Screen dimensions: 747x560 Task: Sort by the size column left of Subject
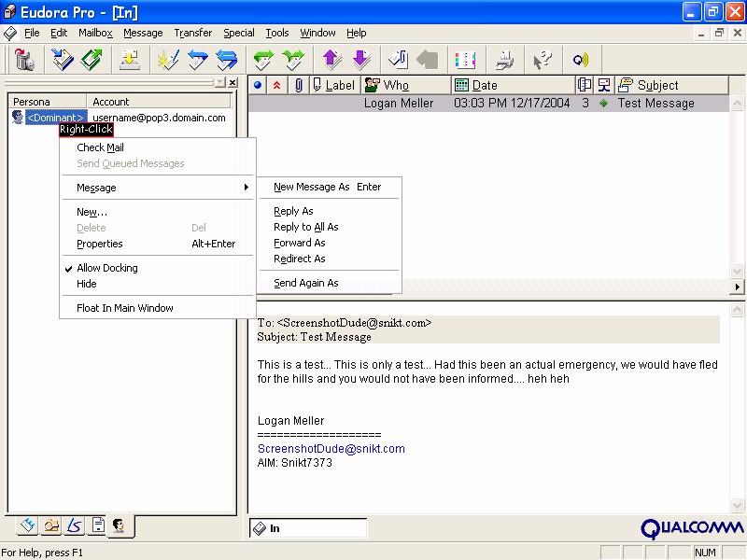(x=585, y=85)
